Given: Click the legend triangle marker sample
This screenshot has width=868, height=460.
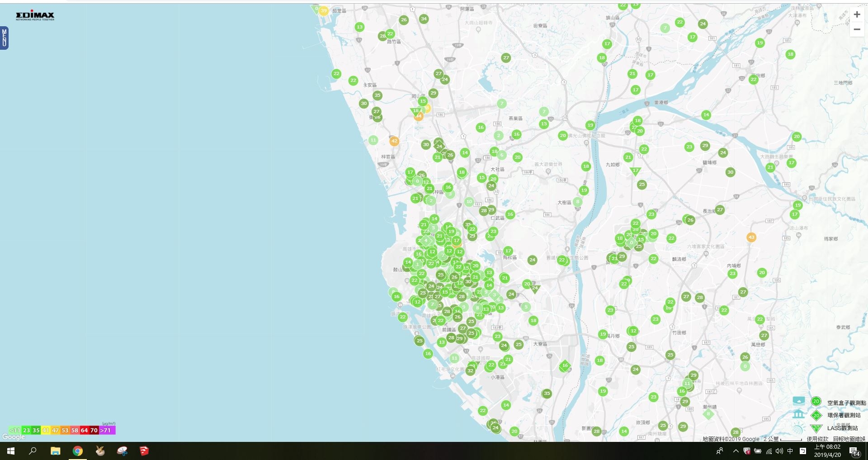Looking at the screenshot, I should click(x=816, y=427).
